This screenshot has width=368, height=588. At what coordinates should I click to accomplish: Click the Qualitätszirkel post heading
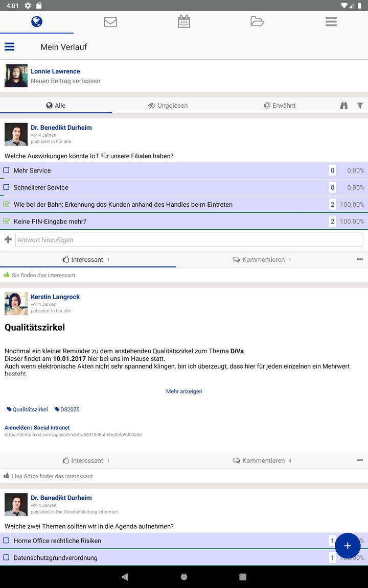pyautogui.click(x=35, y=327)
